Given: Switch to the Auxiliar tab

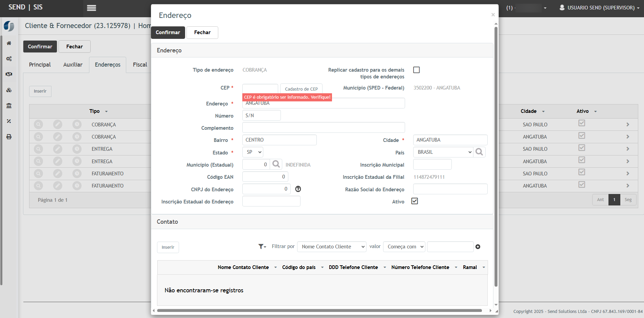Looking at the screenshot, I should click(x=73, y=65).
